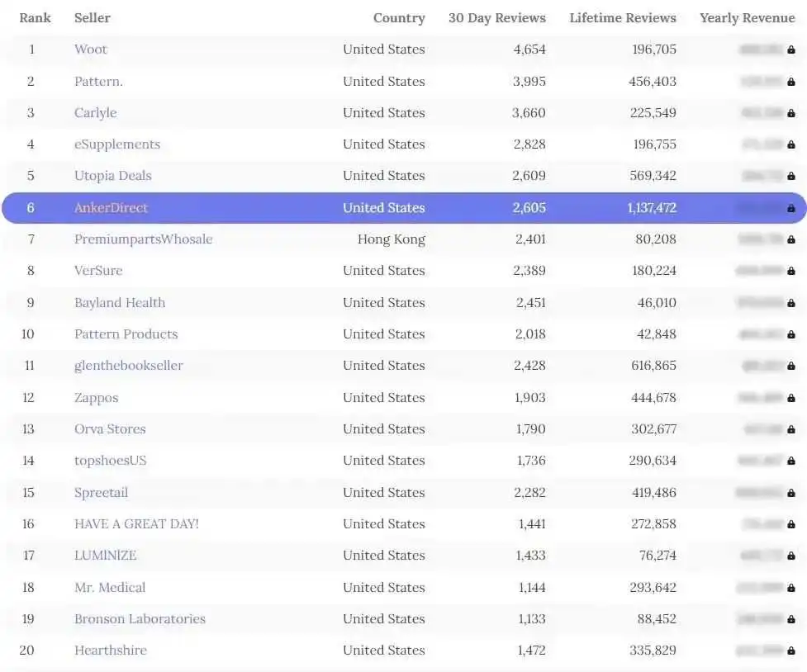Click the lock icon in Spreetail row
This screenshot has width=807, height=672.
(791, 492)
